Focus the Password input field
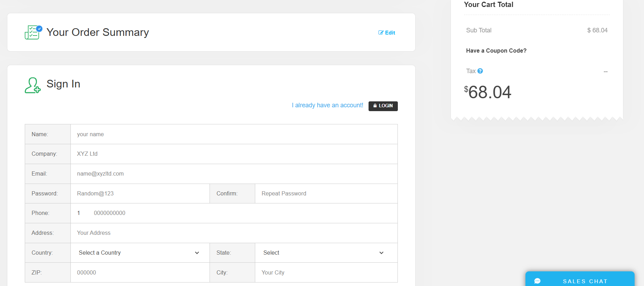This screenshot has width=644, height=286. [x=140, y=194]
